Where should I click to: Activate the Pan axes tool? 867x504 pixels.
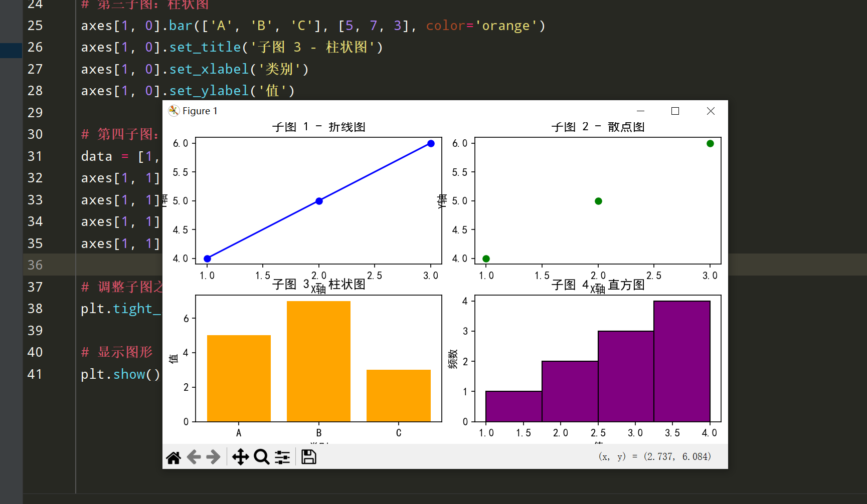[x=241, y=457]
